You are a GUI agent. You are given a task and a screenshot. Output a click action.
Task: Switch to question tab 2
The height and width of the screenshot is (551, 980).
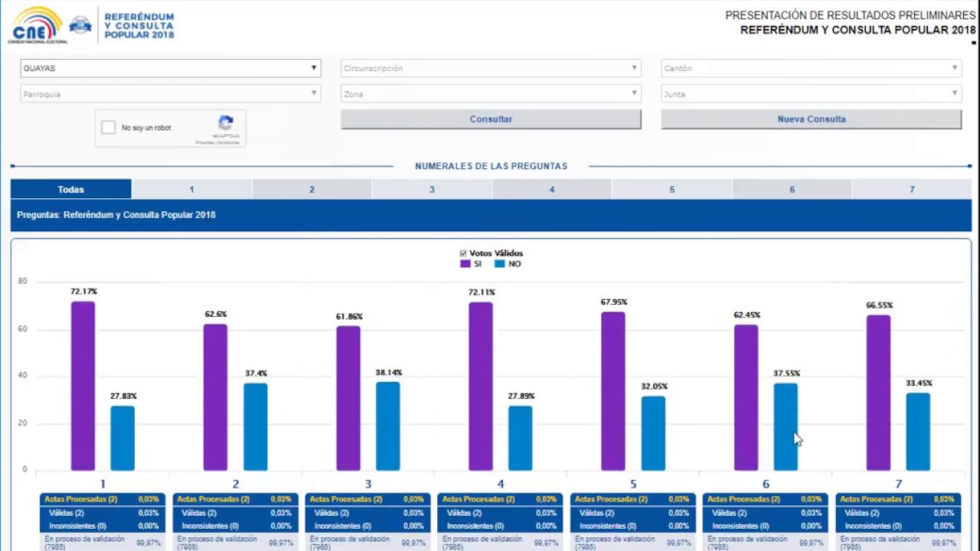pyautogui.click(x=312, y=189)
